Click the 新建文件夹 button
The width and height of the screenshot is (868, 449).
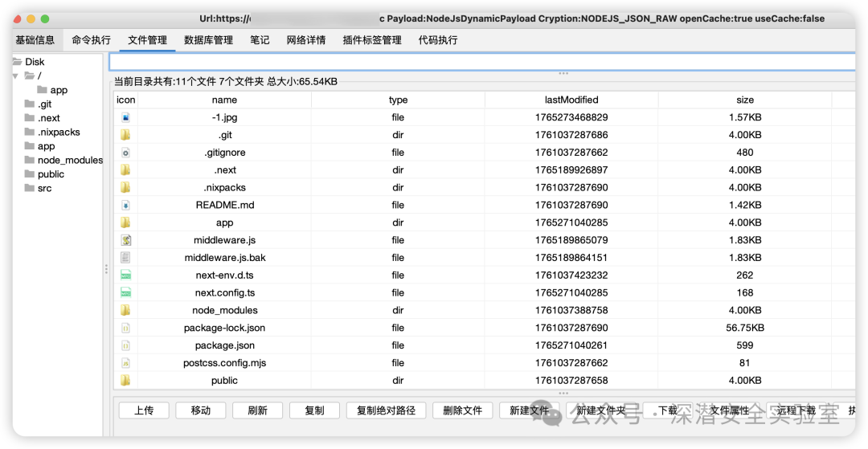pyautogui.click(x=600, y=410)
